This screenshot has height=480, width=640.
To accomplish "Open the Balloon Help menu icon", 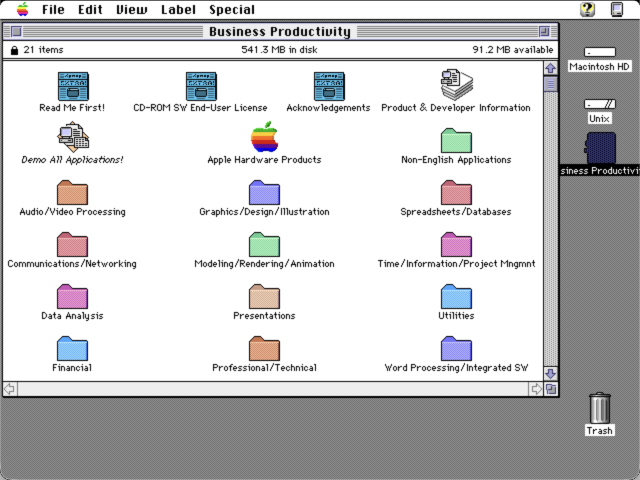I will pyautogui.click(x=587, y=9).
